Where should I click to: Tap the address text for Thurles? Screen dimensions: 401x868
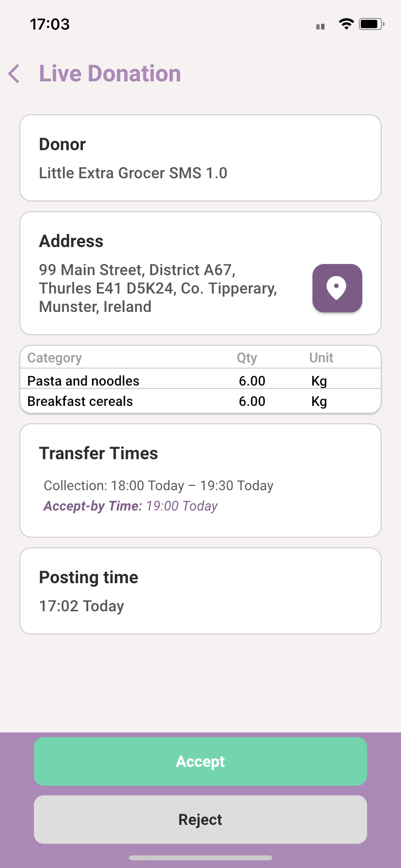pyautogui.click(x=158, y=288)
